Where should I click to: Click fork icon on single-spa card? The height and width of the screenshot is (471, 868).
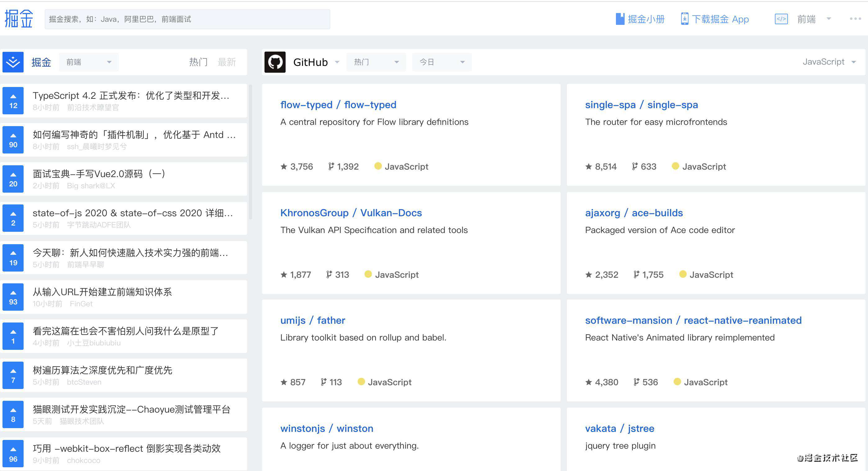[x=635, y=166]
